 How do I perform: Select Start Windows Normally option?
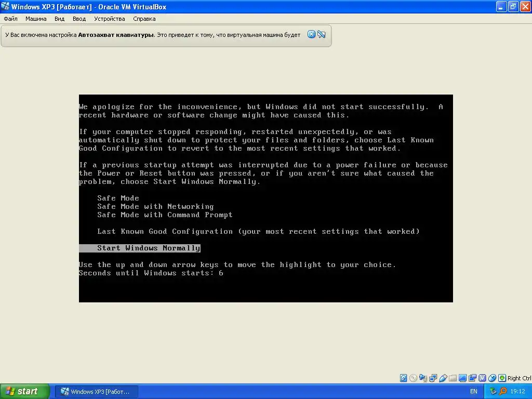point(140,248)
